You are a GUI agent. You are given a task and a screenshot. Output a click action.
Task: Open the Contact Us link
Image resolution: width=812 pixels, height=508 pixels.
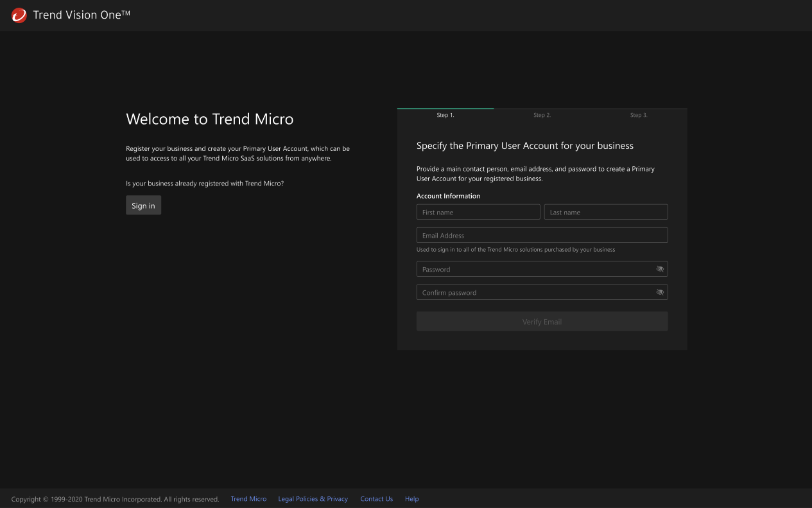pos(376,498)
